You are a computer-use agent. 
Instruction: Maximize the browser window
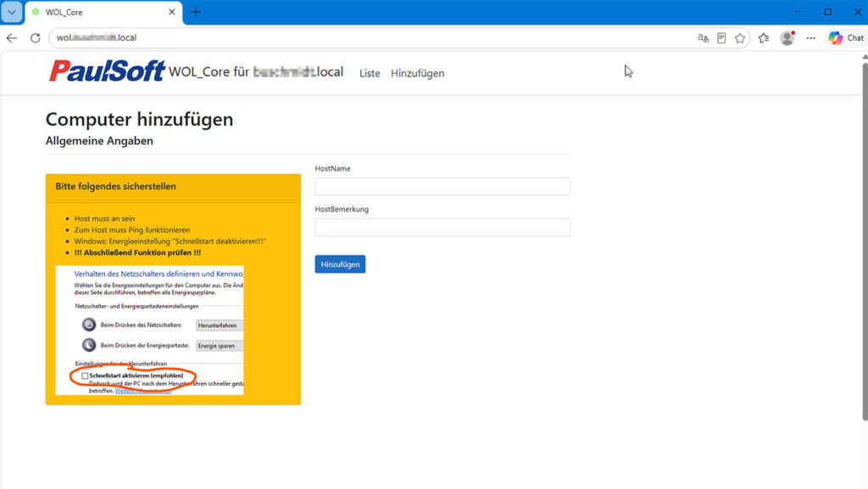point(828,12)
